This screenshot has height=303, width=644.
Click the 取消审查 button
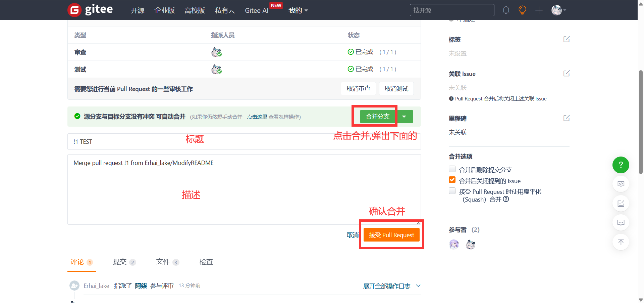[358, 89]
